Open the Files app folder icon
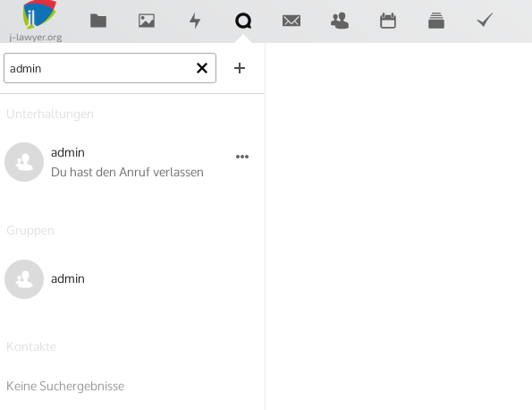The image size is (532, 410). (98, 21)
